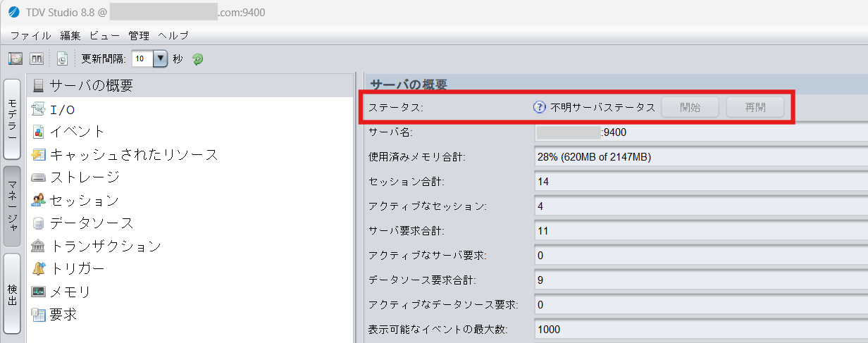Screen dimensions: 868x343
Task: Switch to the モデラー side tab
Action: click(x=13, y=120)
